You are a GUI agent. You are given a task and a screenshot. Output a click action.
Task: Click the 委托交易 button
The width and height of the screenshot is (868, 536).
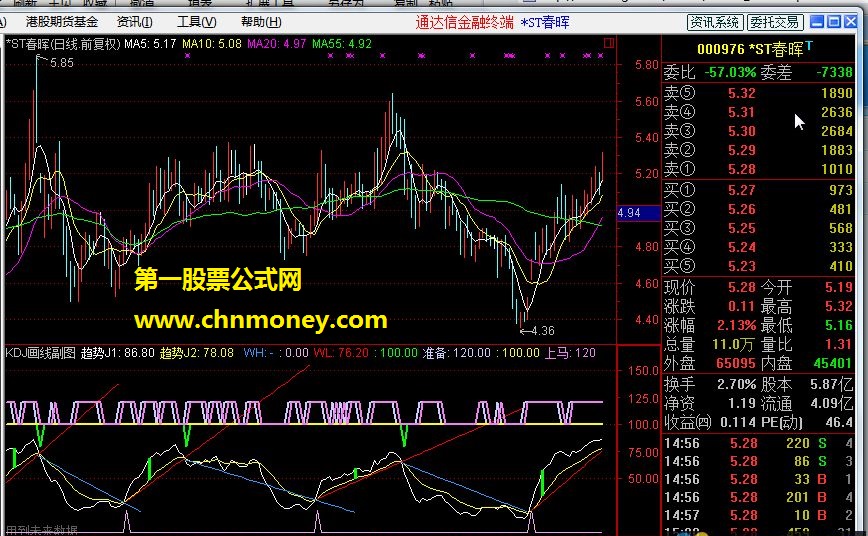774,22
